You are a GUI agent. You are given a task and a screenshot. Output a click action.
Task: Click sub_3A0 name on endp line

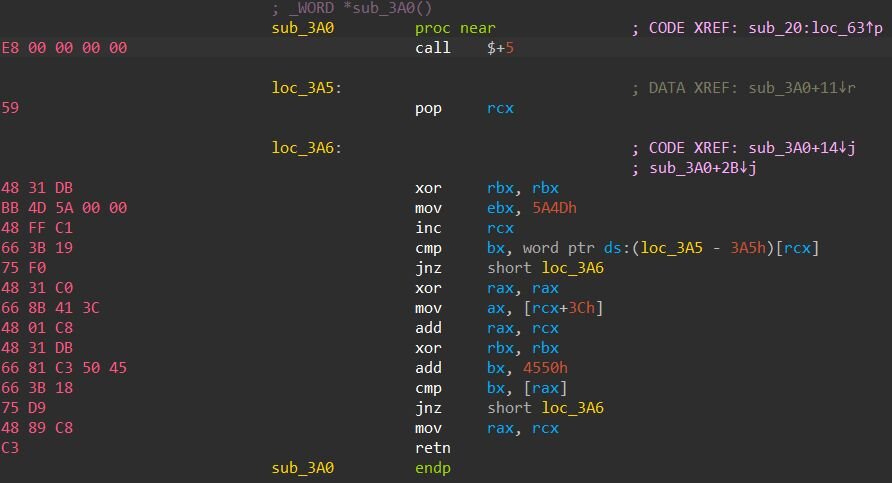(x=303, y=468)
